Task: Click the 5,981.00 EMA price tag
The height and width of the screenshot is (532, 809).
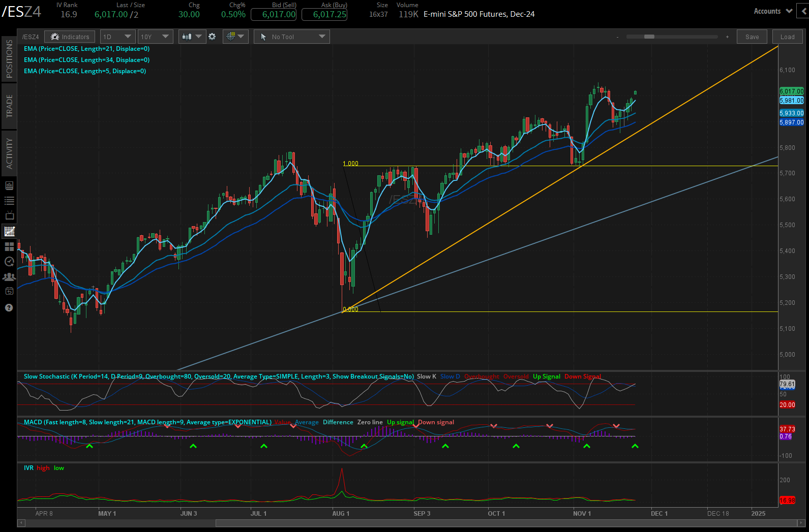Action: coord(792,101)
